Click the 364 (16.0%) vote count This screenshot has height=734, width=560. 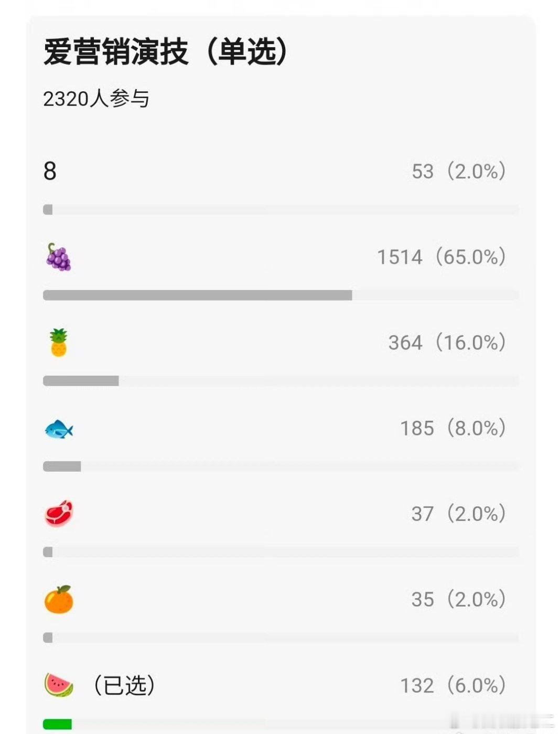click(447, 343)
